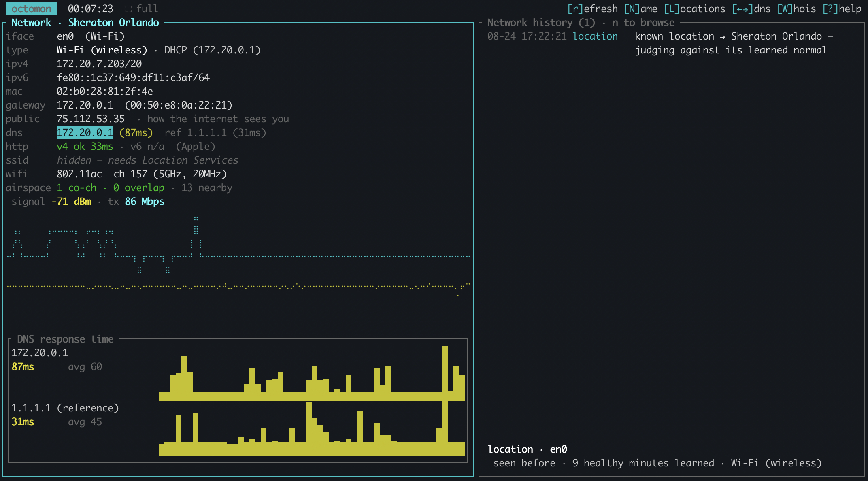Open the [L]ocations shortcut

tap(695, 9)
